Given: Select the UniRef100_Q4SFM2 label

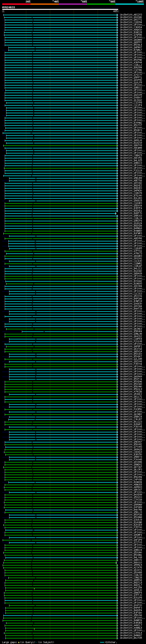Looking at the screenshot, I should (131, 80).
